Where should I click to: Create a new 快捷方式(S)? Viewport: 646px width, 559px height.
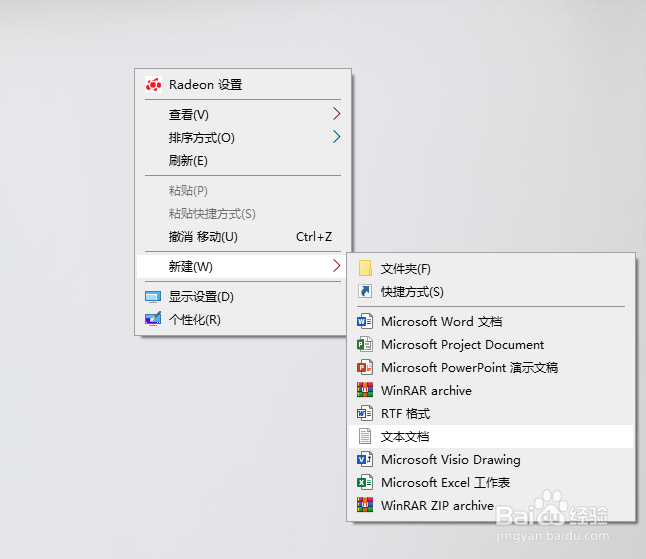click(x=491, y=292)
